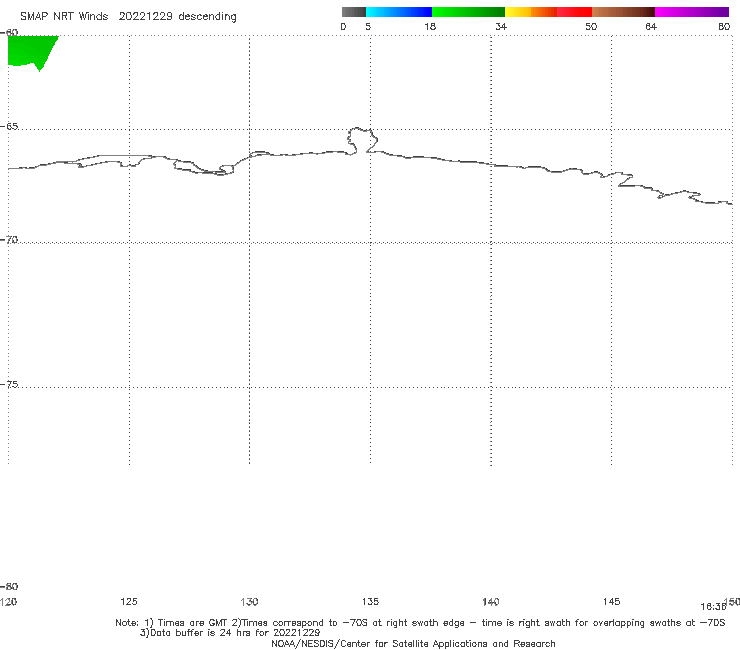Click the color scale label 50
740x650 pixels.
[591, 26]
